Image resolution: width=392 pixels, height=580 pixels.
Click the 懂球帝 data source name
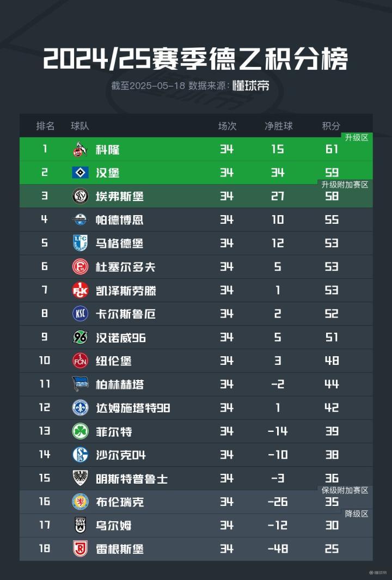251,86
